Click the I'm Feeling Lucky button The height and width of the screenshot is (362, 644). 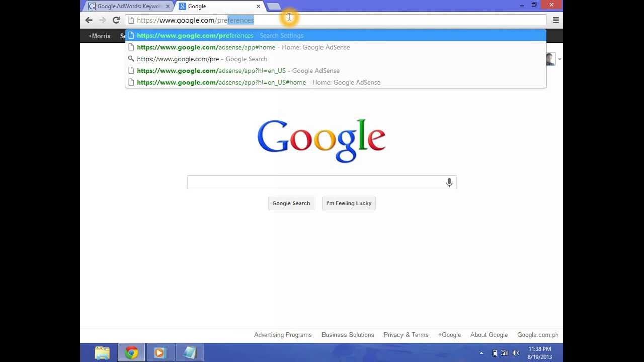[349, 203]
